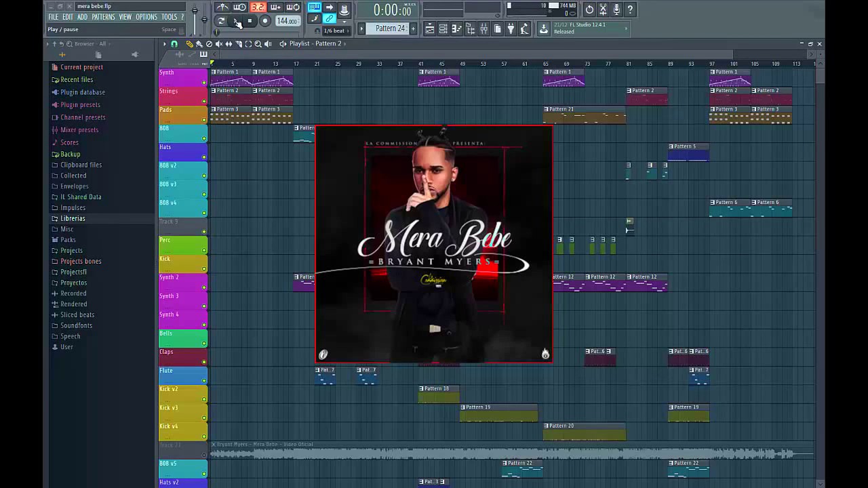Toggle the metronome icon

point(223,7)
